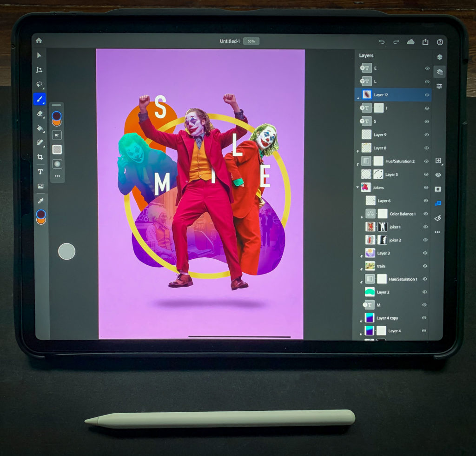Open the Share export icon

click(425, 42)
